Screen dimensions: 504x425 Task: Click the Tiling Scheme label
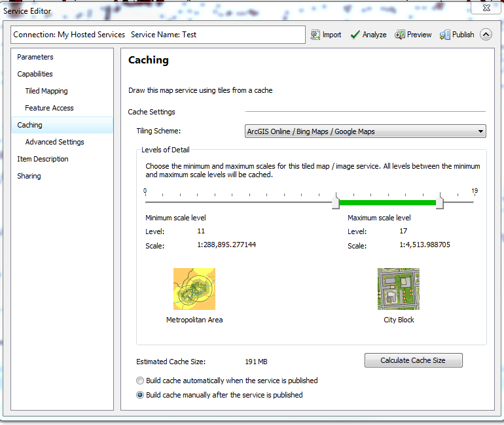[158, 131]
